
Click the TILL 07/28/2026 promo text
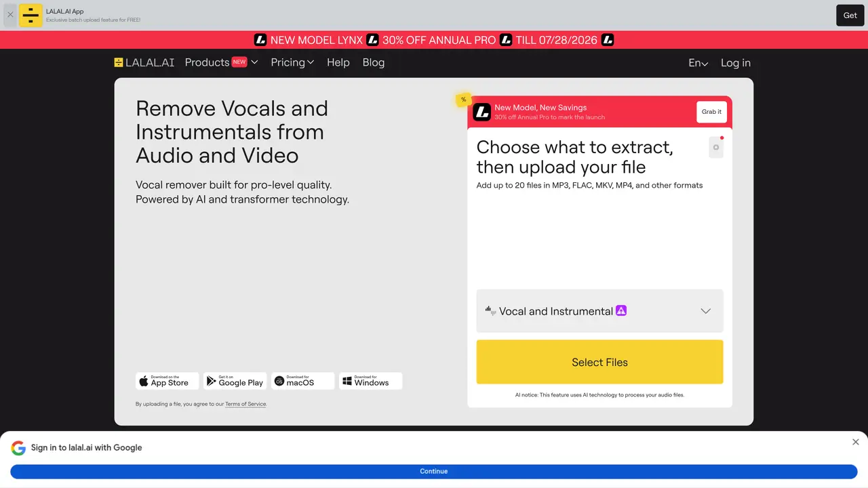pos(556,40)
